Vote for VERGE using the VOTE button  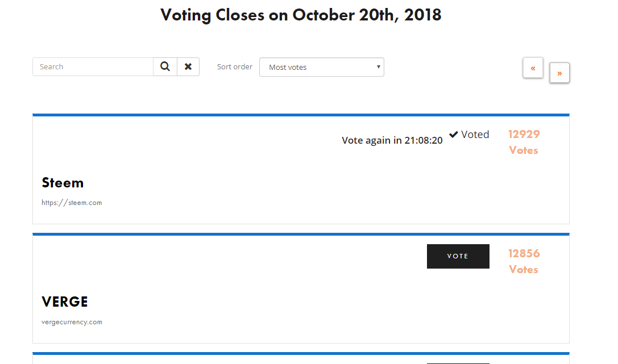coord(458,256)
